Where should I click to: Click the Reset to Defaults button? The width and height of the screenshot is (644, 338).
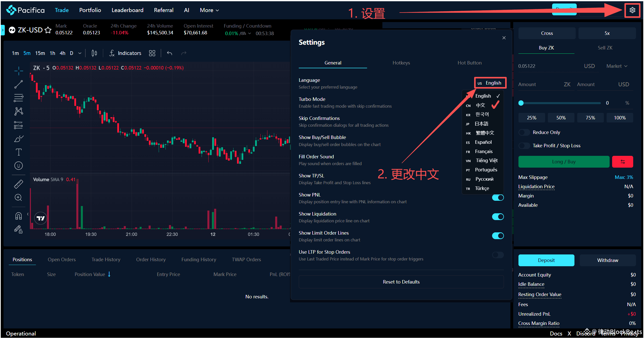(x=401, y=282)
